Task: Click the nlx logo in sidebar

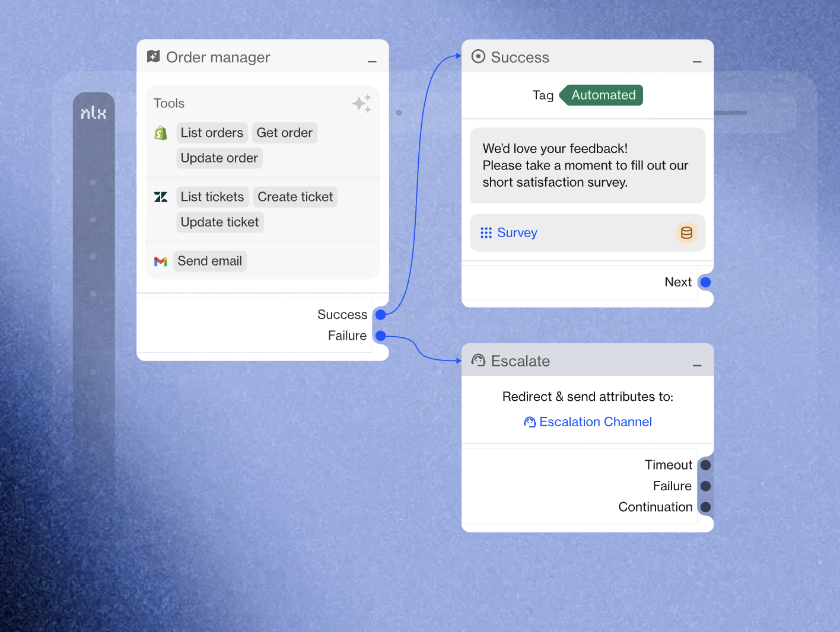Action: click(94, 113)
